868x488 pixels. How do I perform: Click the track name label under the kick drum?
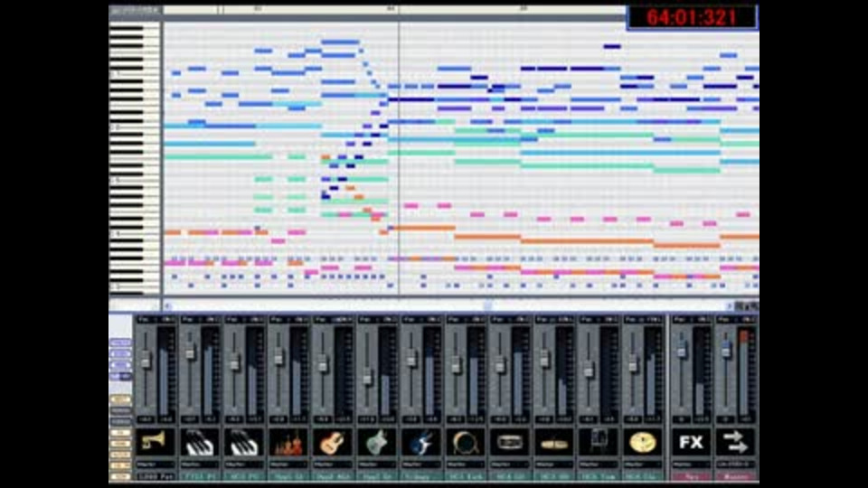pyautogui.click(x=466, y=476)
